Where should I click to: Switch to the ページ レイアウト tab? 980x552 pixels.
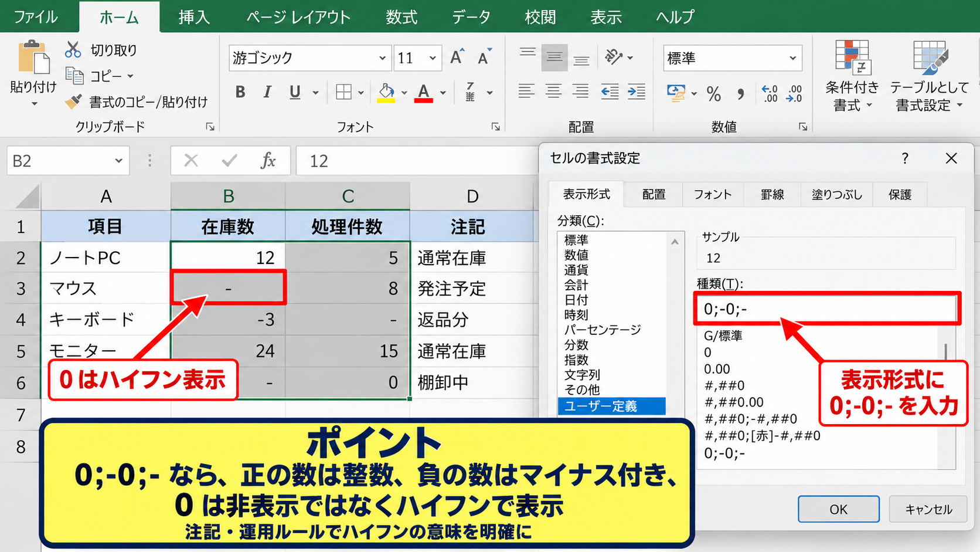pos(298,17)
